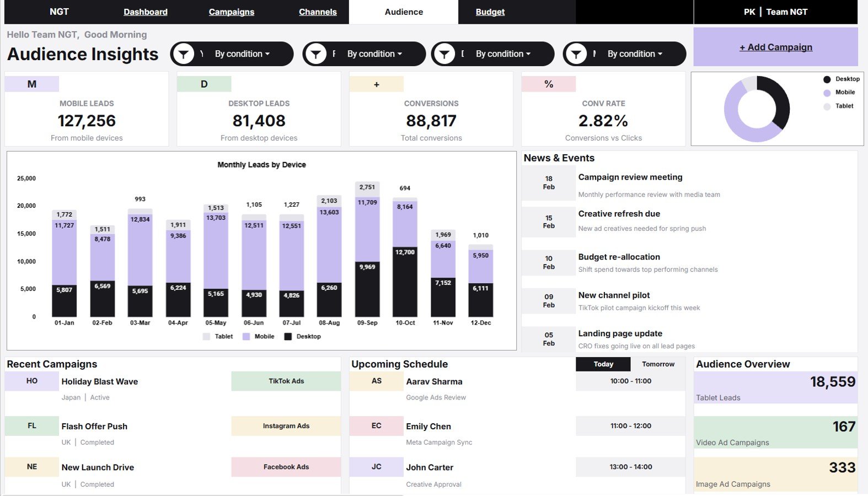Click the 'Monthly Leads by Device' chart title

coord(261,165)
